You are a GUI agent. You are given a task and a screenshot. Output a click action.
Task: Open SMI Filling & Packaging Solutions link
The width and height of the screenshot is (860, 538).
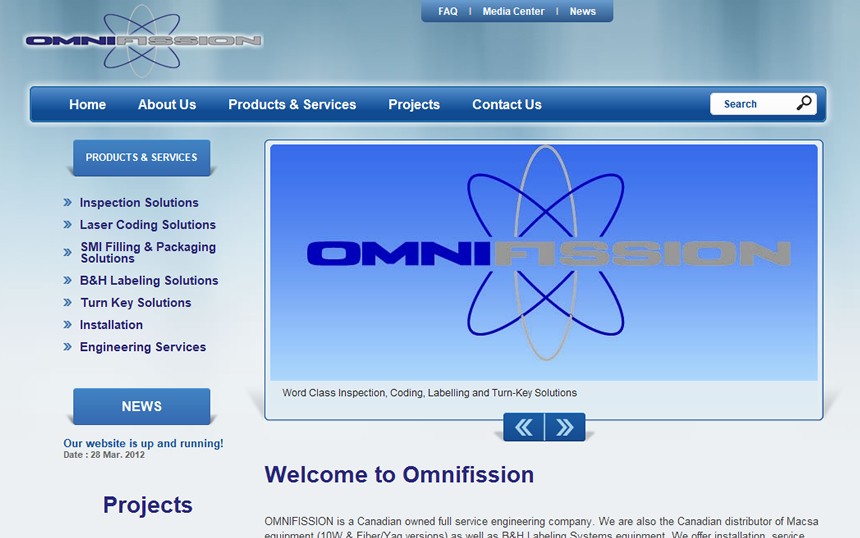[x=148, y=252]
